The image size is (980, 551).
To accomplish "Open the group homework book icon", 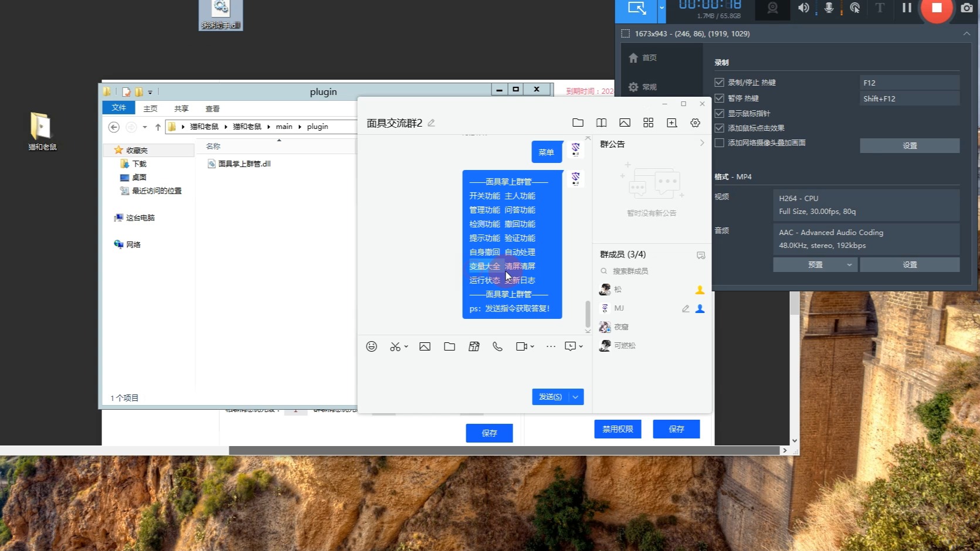I will pyautogui.click(x=601, y=123).
